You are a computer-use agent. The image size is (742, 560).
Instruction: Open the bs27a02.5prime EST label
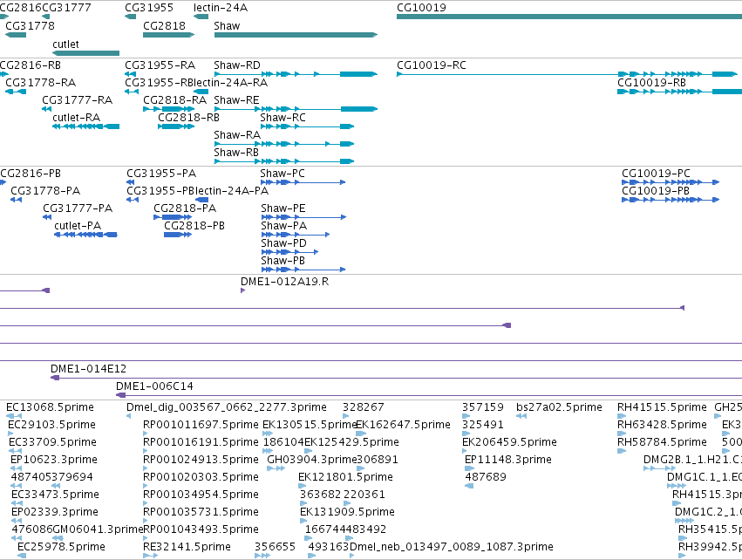click(559, 407)
